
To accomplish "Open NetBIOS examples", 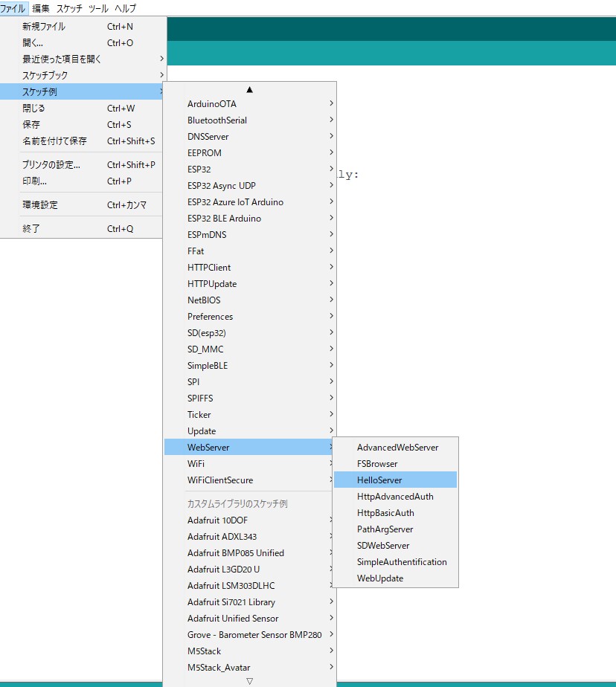I will click(x=249, y=300).
